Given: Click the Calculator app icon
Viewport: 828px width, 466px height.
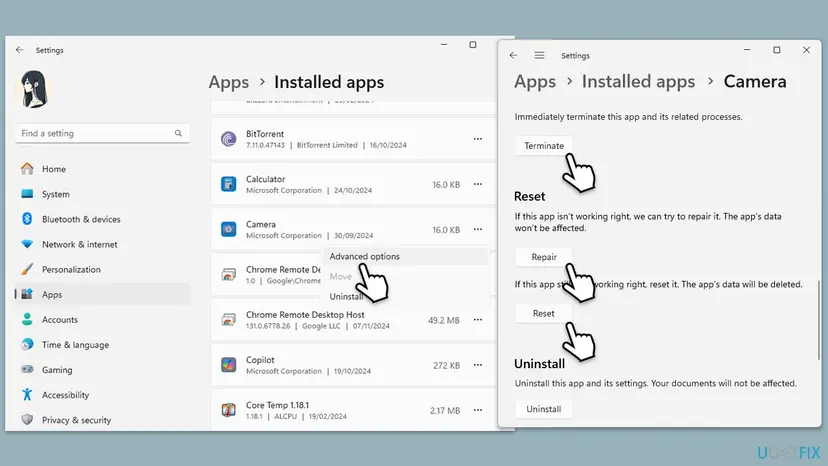Looking at the screenshot, I should 229,184.
